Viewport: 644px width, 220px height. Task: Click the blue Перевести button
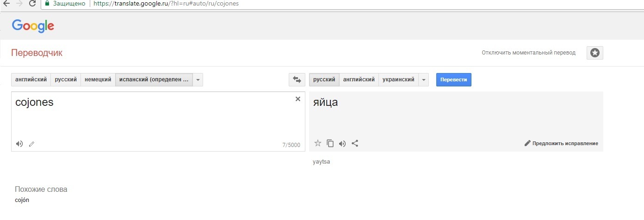click(x=454, y=79)
